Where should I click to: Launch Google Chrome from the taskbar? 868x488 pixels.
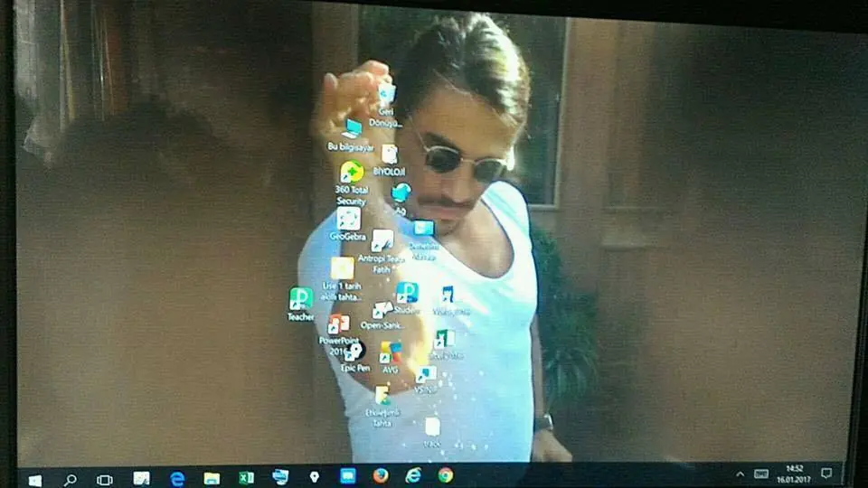[446, 475]
